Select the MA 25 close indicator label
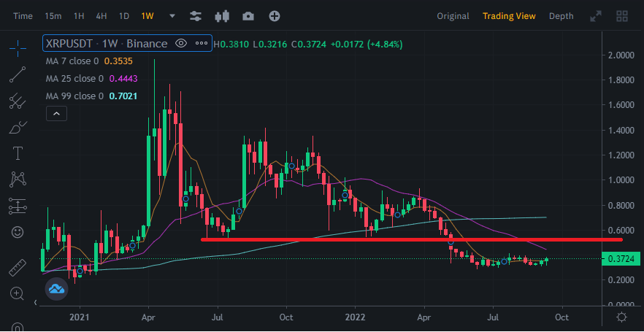The width and height of the screenshot is (644, 332). click(x=74, y=78)
